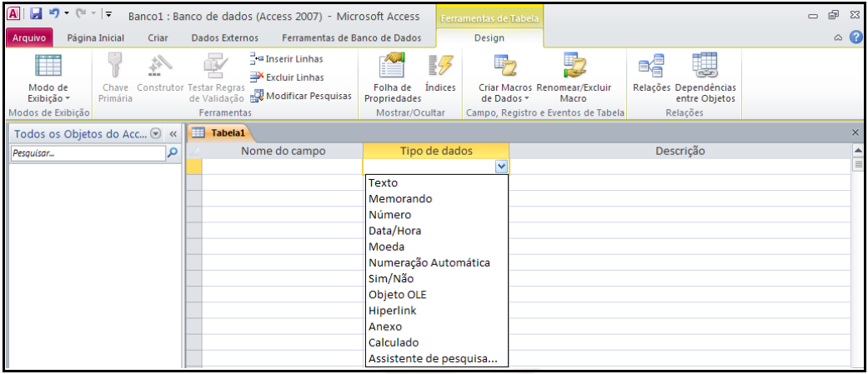Click the Folha de Propriedades icon
This screenshot has width=868, height=374.
392,67
